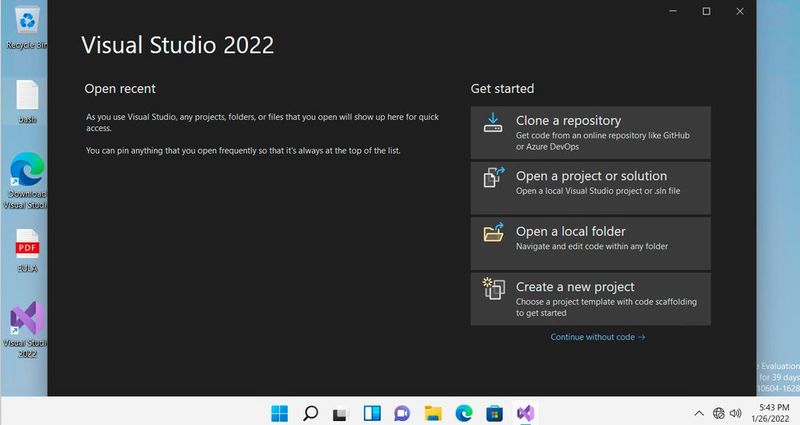The image size is (800, 425).
Task: Select the EULA PDF desktop icon
Action: [27, 251]
